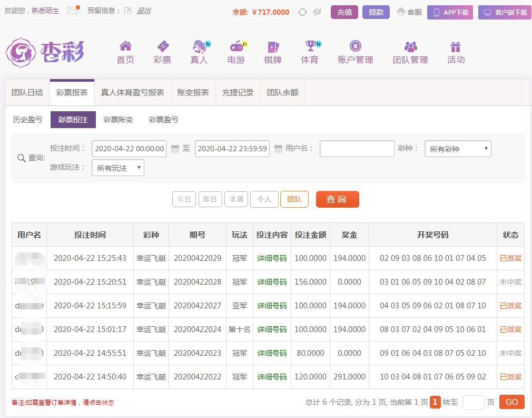The image size is (532, 418).
Task: Click the purple 充值 recharge button
Action: coord(344,12)
